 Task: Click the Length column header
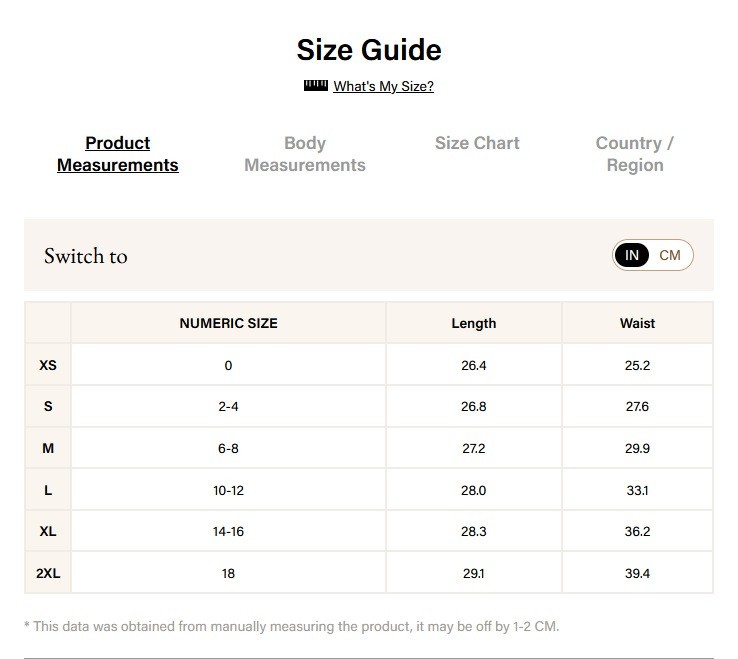point(473,323)
